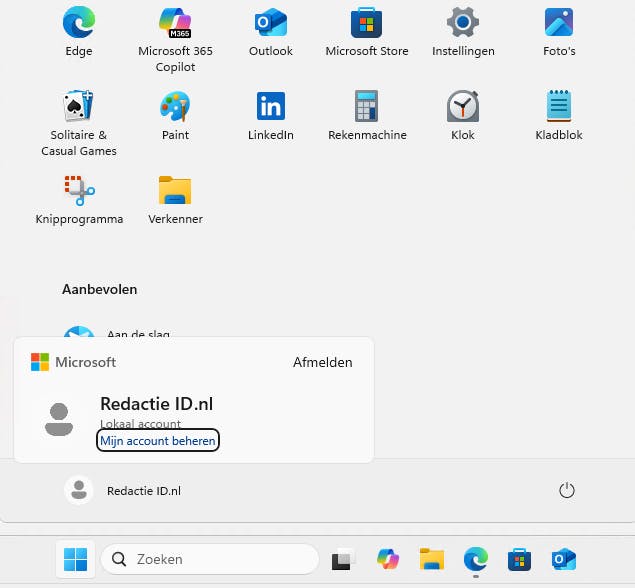Open File Explorer on the taskbar
This screenshot has height=588, width=635.
click(x=432, y=559)
